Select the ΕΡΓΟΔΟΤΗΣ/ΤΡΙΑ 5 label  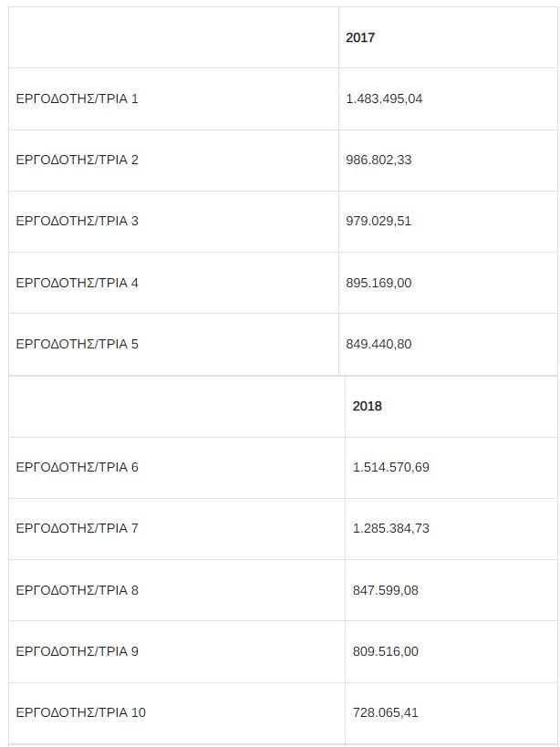point(78,344)
